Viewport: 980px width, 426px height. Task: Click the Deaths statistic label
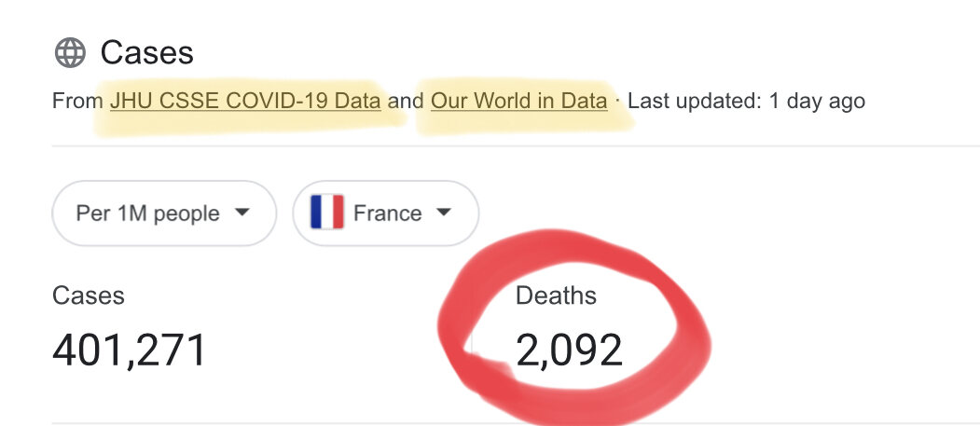557,295
